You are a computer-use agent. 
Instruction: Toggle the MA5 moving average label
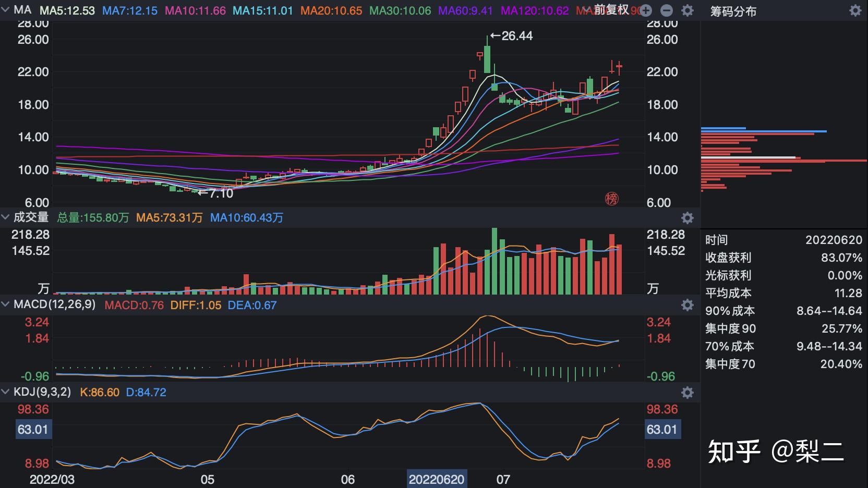pyautogui.click(x=67, y=10)
